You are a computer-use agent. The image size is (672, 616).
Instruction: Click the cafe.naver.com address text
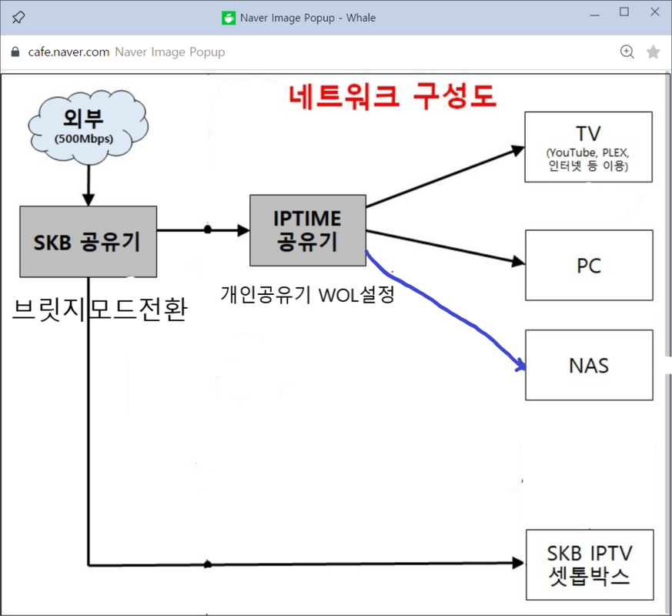tap(69, 52)
